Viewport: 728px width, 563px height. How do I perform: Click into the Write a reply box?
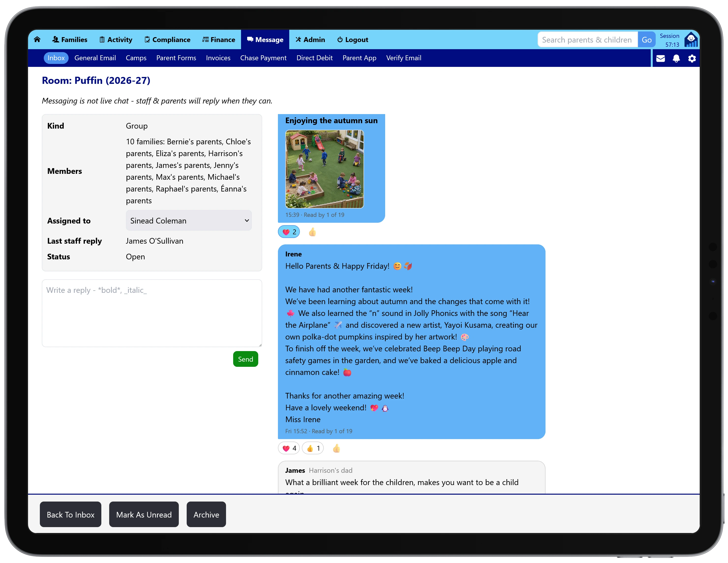coord(152,313)
